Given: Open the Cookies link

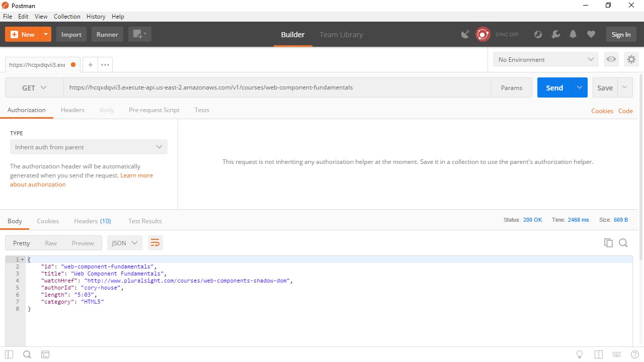Looking at the screenshot, I should click(602, 111).
